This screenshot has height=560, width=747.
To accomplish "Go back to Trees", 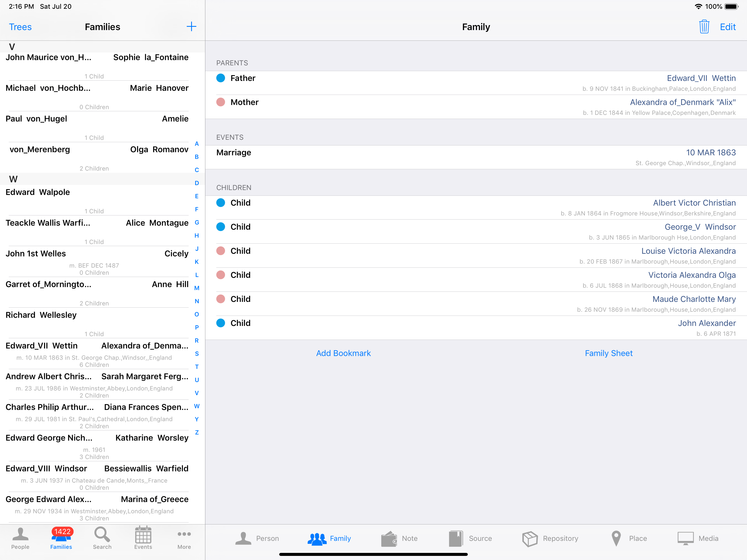I will (x=20, y=27).
